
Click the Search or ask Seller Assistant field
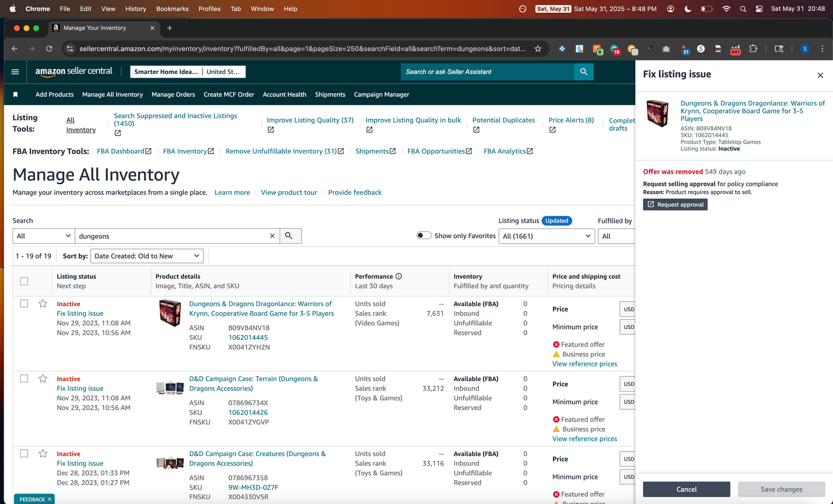pyautogui.click(x=487, y=72)
